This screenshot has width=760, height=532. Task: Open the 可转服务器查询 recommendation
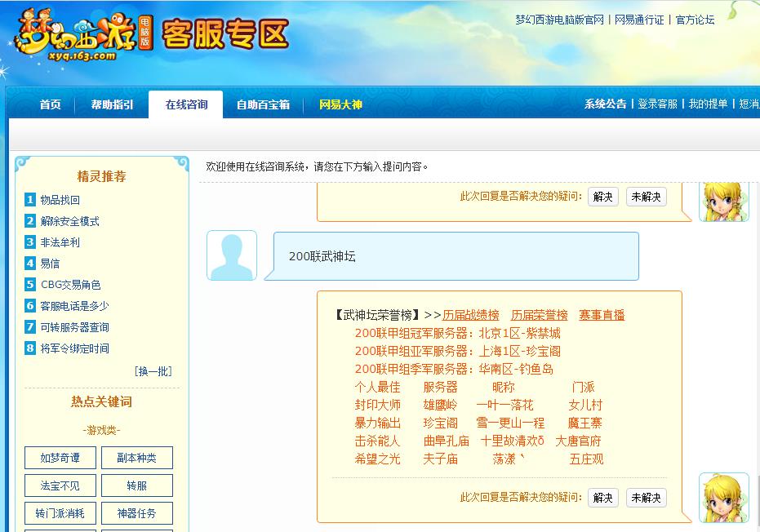[x=74, y=327]
